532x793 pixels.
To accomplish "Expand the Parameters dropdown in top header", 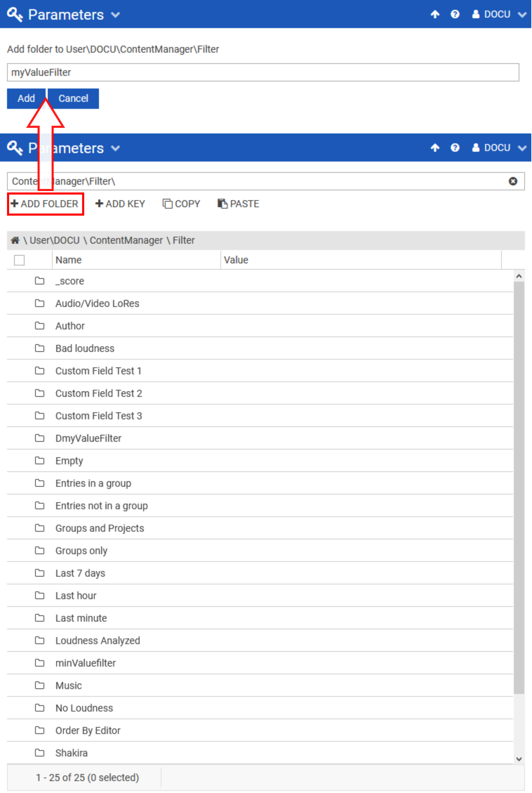I will (115, 15).
